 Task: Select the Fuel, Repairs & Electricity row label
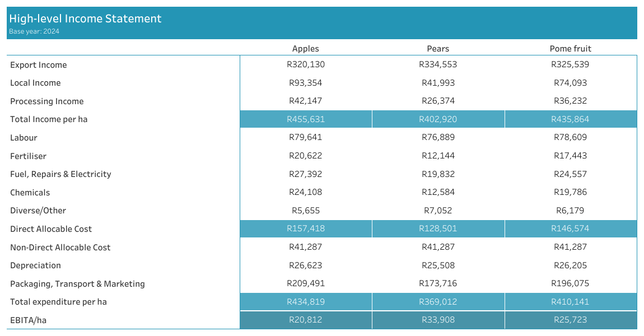(x=60, y=174)
